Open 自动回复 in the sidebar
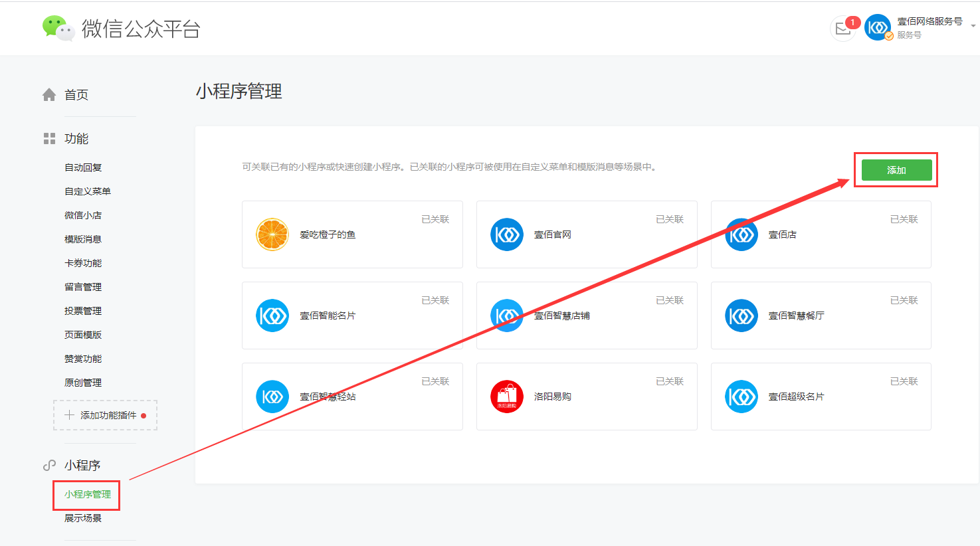The image size is (980, 546). (83, 167)
